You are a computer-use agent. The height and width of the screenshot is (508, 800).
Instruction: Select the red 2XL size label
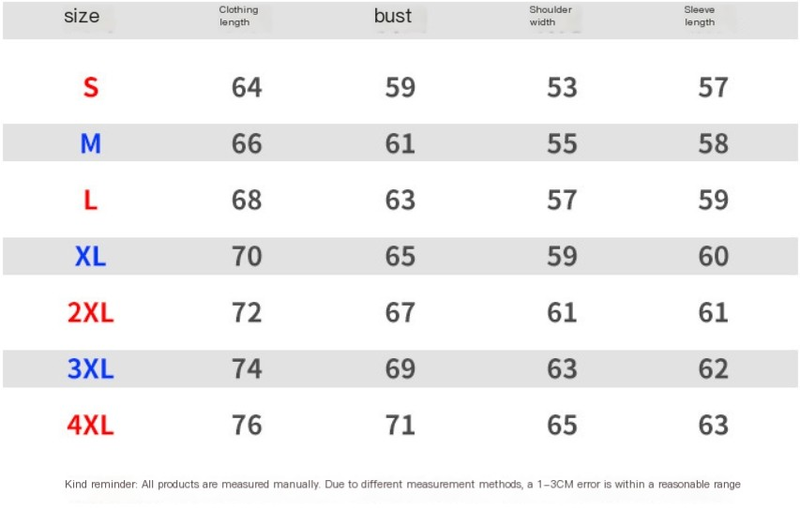pyautogui.click(x=90, y=313)
